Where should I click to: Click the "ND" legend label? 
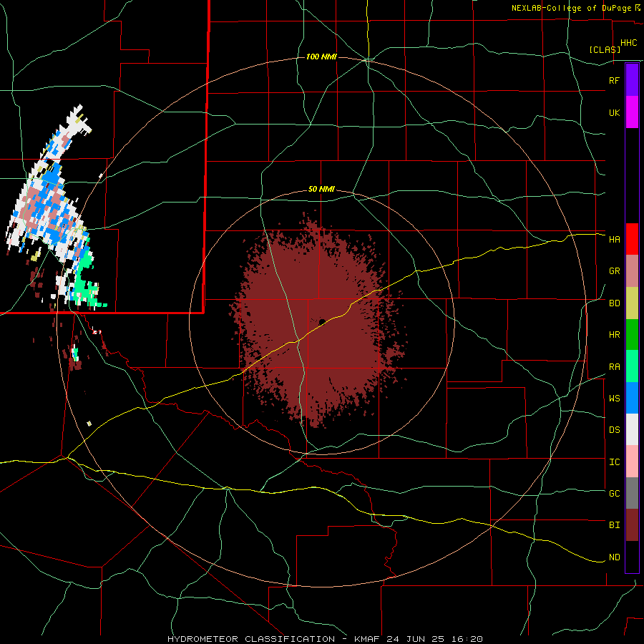click(614, 557)
